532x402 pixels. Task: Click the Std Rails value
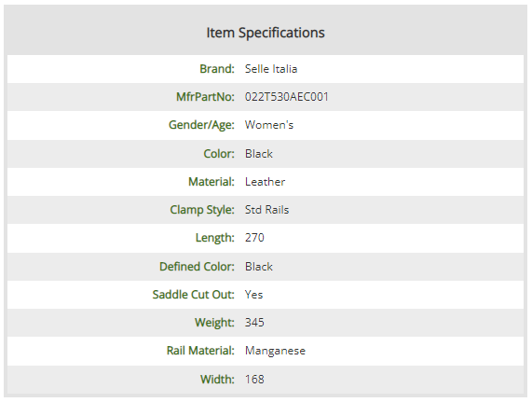click(x=267, y=210)
